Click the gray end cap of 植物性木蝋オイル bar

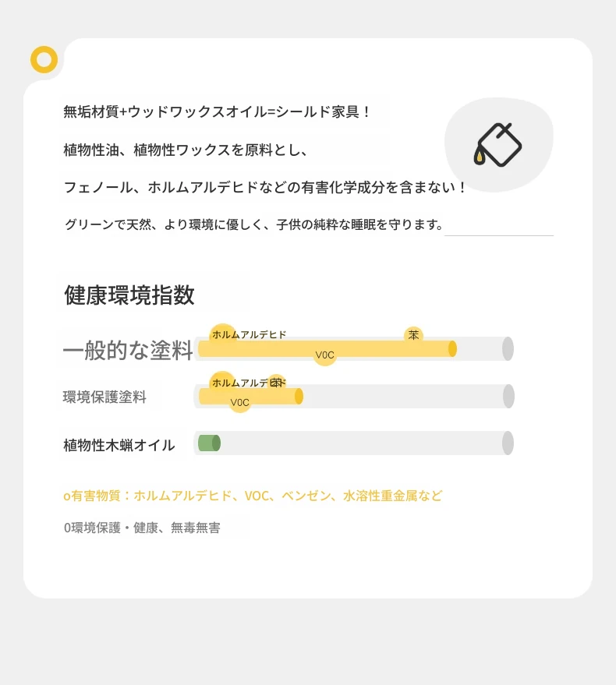pos(508,443)
